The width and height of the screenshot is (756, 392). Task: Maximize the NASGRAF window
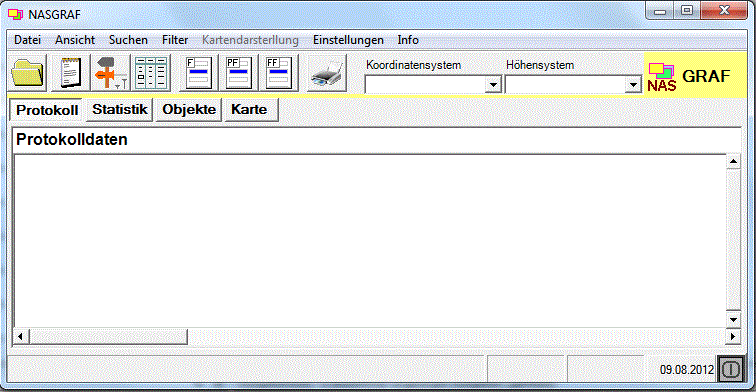(687, 11)
